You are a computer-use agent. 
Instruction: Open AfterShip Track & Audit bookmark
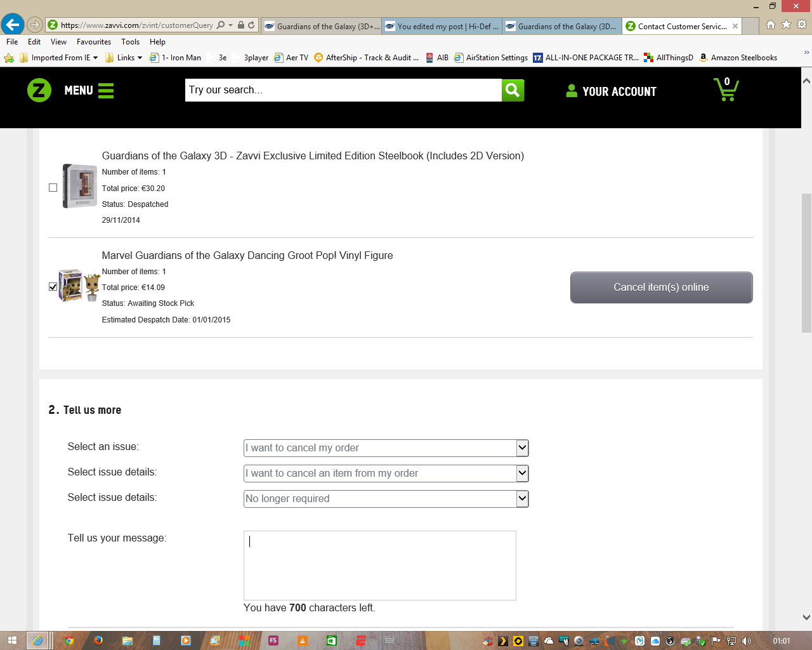click(366, 58)
